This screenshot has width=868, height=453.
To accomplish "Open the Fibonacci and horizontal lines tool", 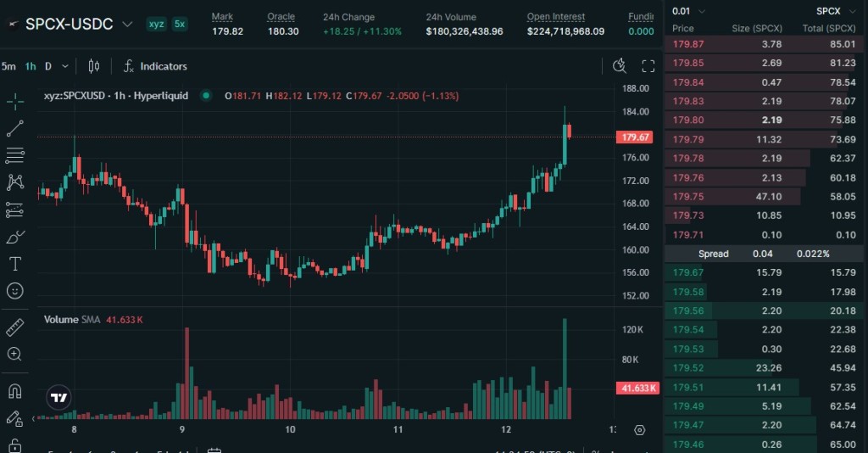I will tap(15, 155).
